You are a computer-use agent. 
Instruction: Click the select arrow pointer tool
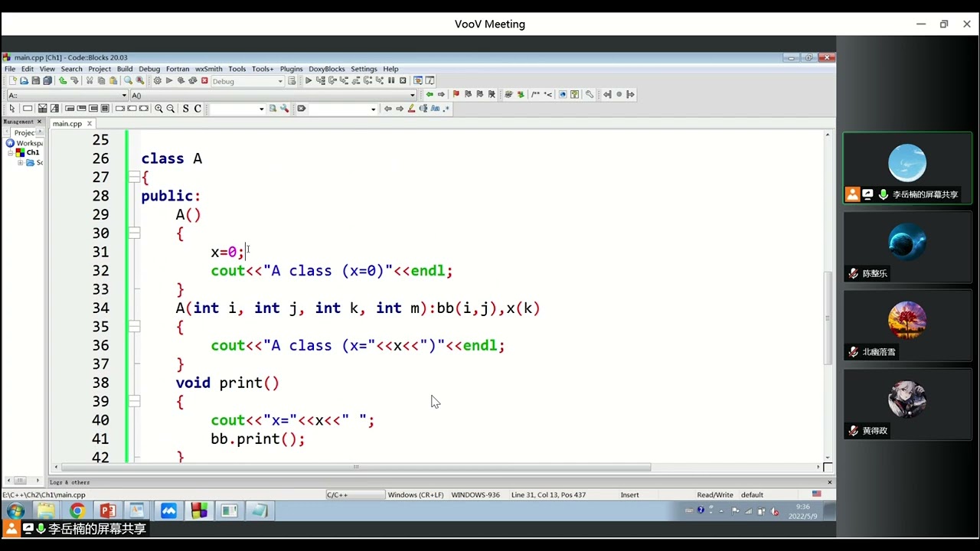click(12, 109)
